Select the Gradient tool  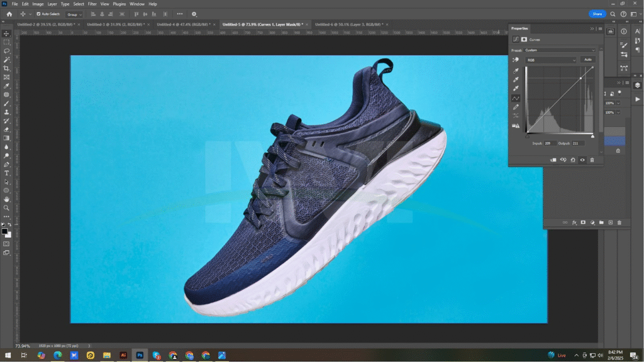pos(6,138)
